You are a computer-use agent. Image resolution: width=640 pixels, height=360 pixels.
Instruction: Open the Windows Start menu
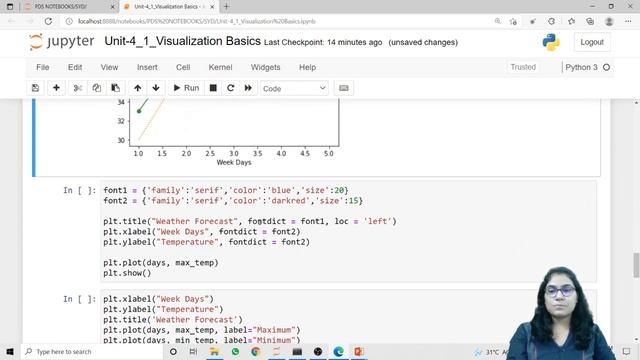pyautogui.click(x=10, y=351)
